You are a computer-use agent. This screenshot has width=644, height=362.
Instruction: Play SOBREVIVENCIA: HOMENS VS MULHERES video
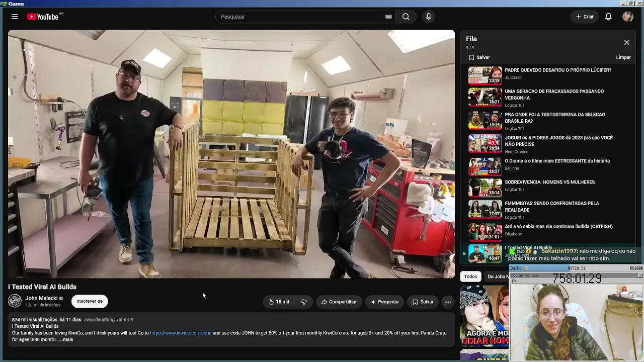[548, 188]
